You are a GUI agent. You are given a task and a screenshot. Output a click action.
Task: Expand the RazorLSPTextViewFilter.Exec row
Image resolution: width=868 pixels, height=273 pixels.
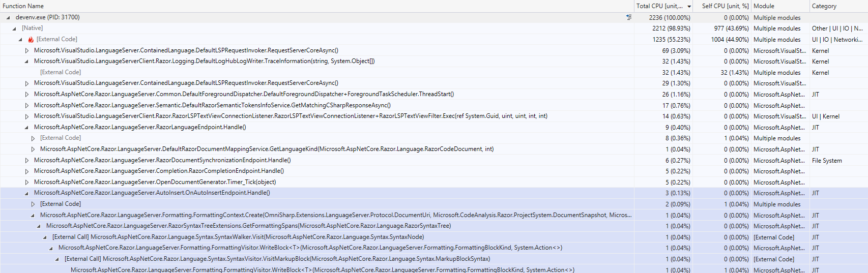pyautogui.click(x=26, y=116)
